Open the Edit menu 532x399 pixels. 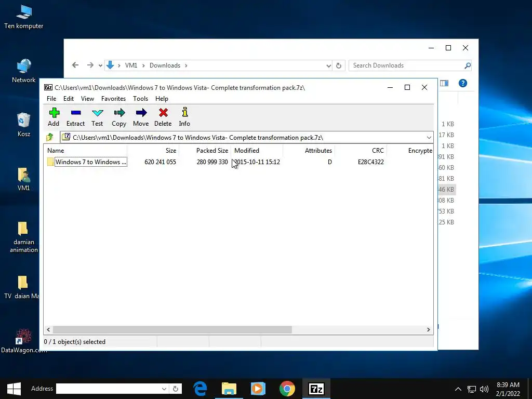coord(69,99)
